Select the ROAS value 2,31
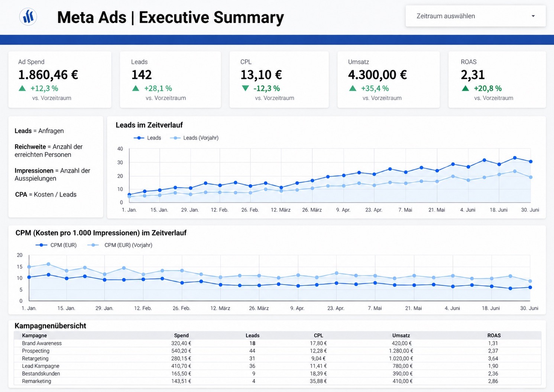554x392 pixels. point(473,75)
